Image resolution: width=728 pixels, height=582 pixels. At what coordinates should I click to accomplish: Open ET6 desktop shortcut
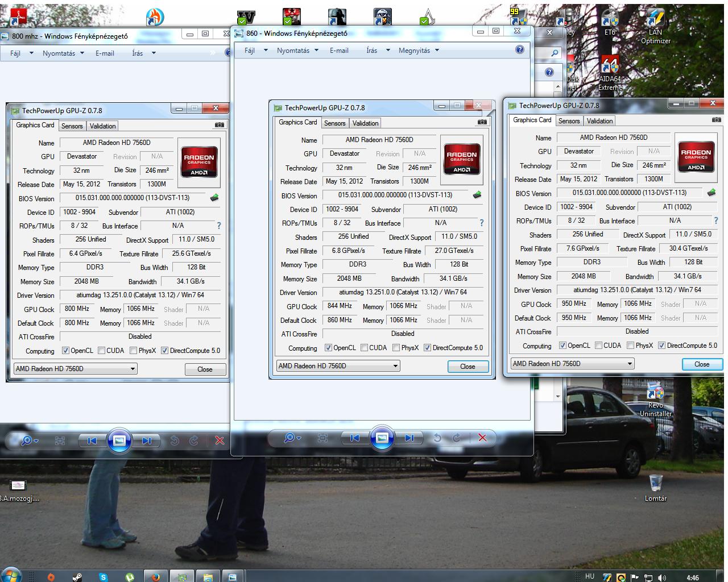tap(610, 23)
